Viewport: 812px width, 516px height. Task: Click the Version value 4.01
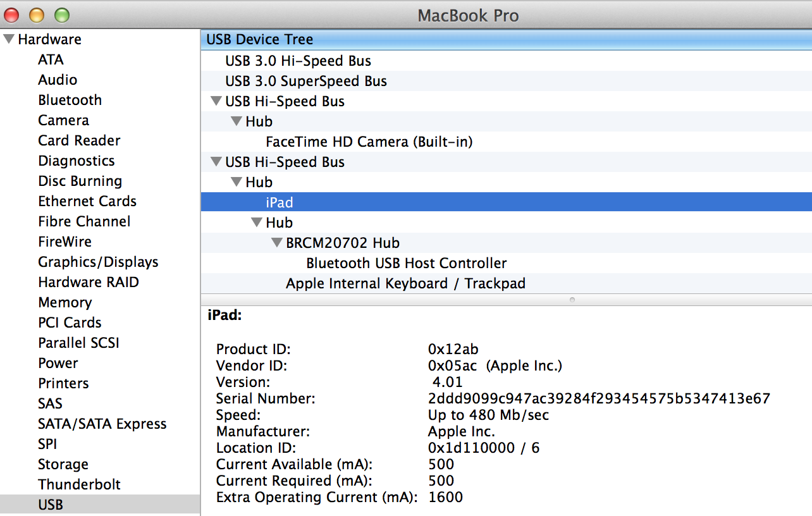448,382
